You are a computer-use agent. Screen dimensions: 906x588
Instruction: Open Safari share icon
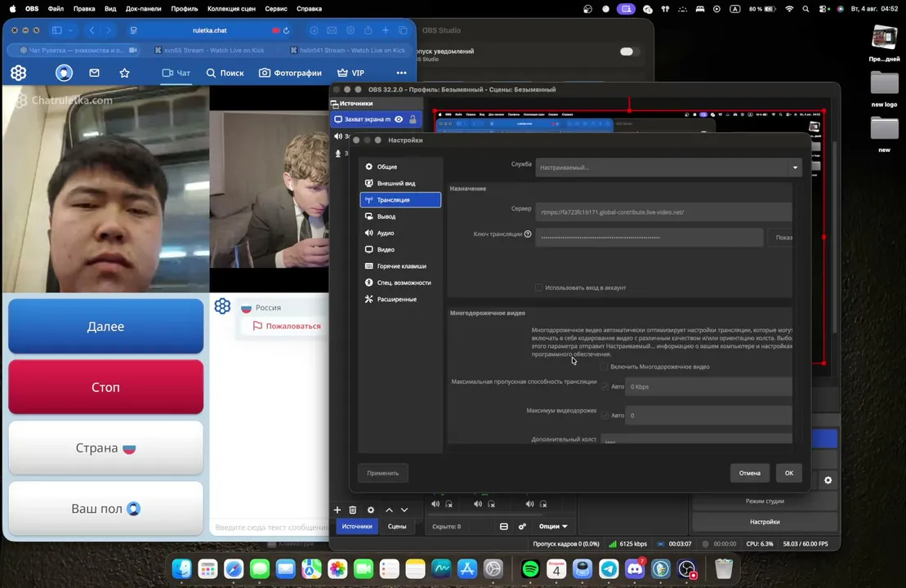pos(368,30)
